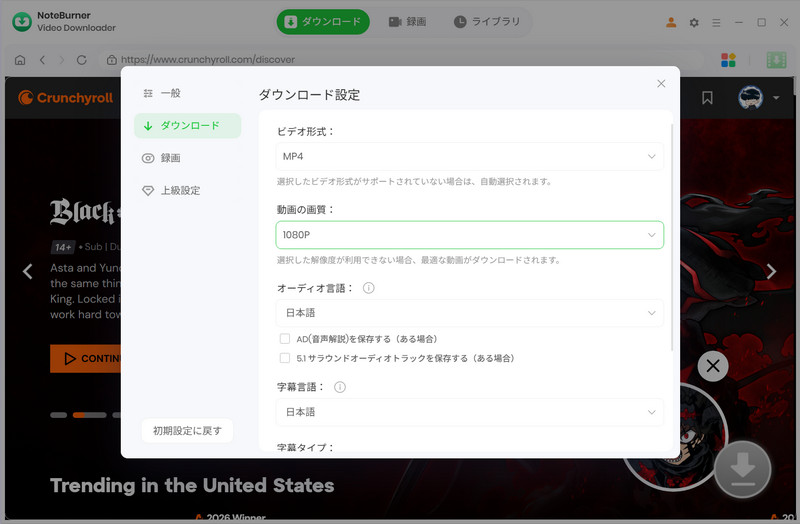Click the orange CONTINUE button

[x=85, y=359]
